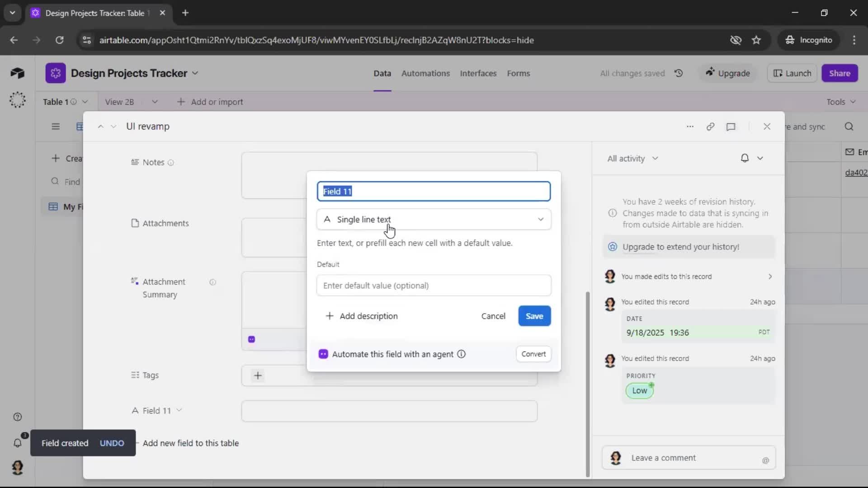868x488 pixels.
Task: Open the Field 11 label dropdown arrow
Action: [179, 410]
